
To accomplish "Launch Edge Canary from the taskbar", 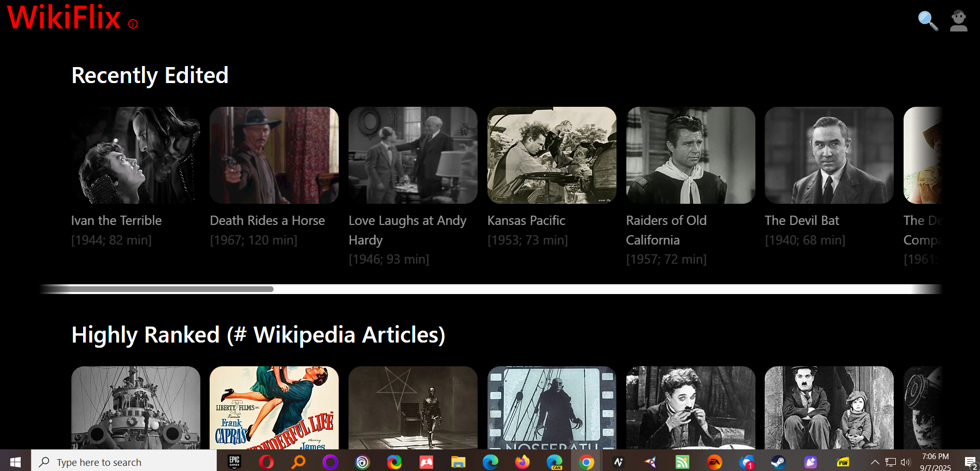I will pos(555,462).
